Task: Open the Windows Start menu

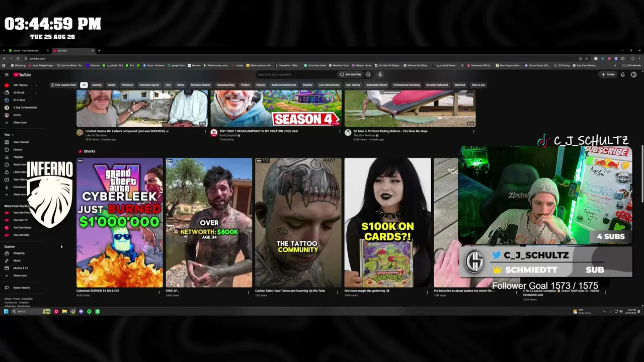Action: [6, 312]
